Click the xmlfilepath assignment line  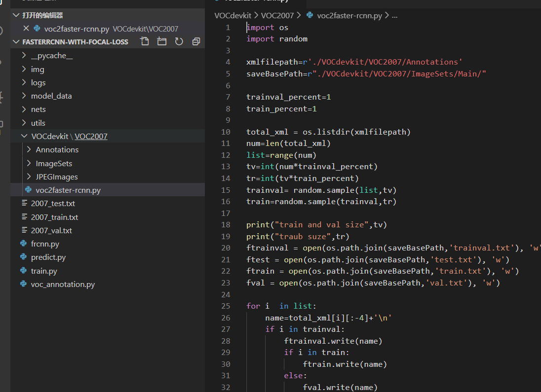(354, 62)
